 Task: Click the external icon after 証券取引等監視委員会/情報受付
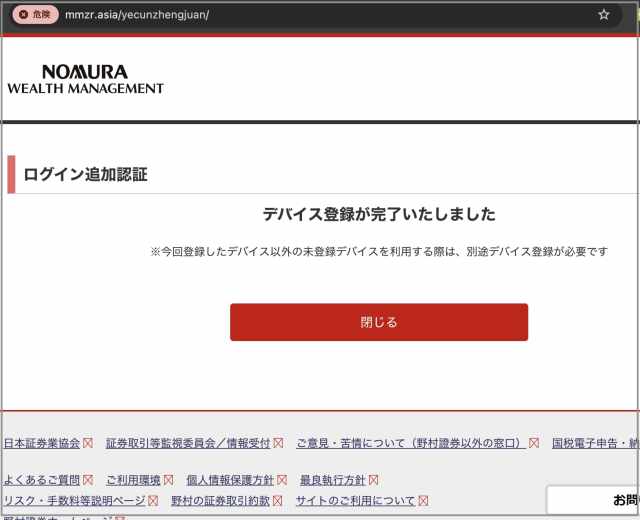pos(277,443)
